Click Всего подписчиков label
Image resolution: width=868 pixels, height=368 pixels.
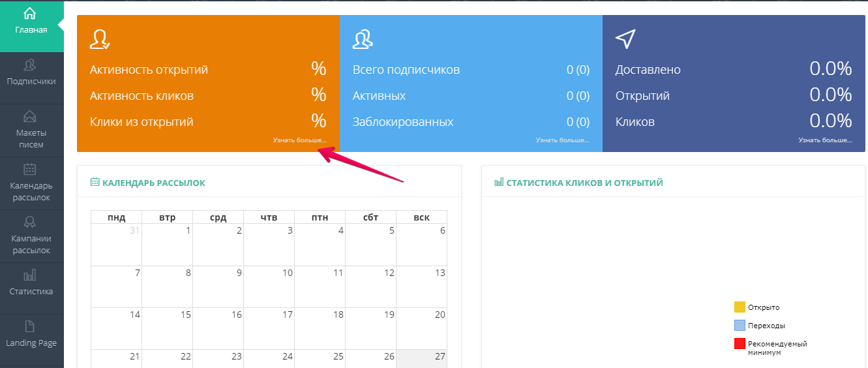[x=406, y=70]
